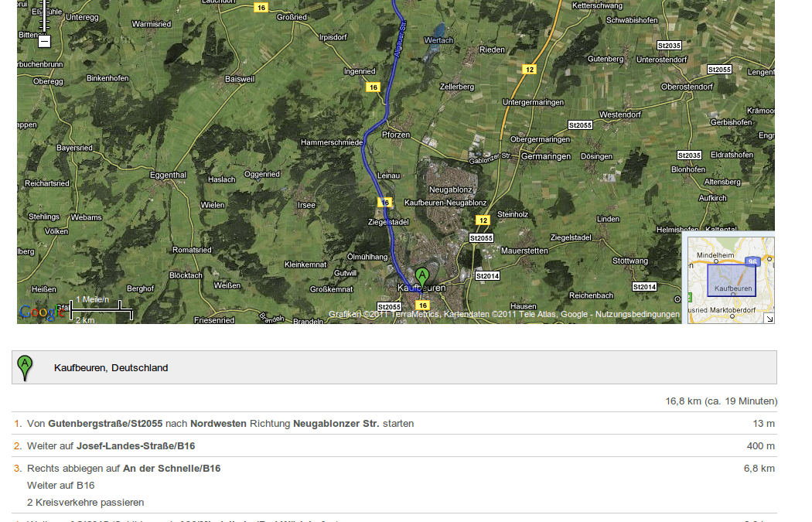This screenshot has width=812, height=522.
Task: Select the Kaufbeuren, Deutschland destination header
Action: coord(394,367)
